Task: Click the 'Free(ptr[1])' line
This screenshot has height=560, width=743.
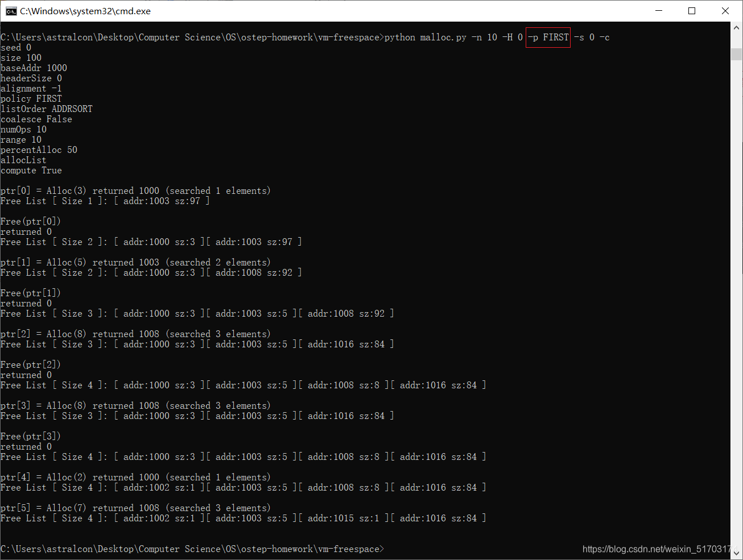Action: (31, 293)
